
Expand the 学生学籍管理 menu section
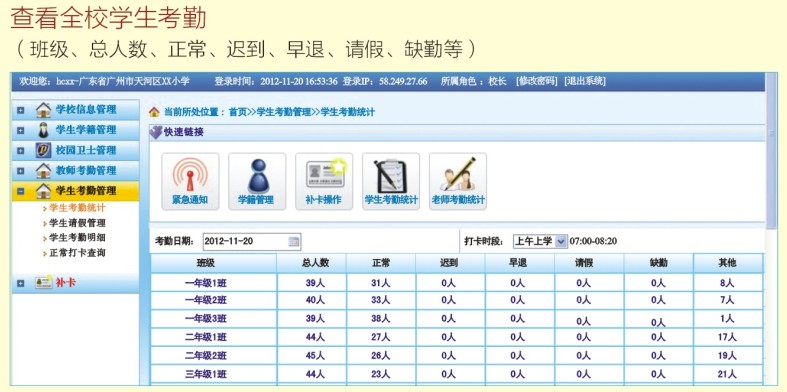(x=21, y=130)
